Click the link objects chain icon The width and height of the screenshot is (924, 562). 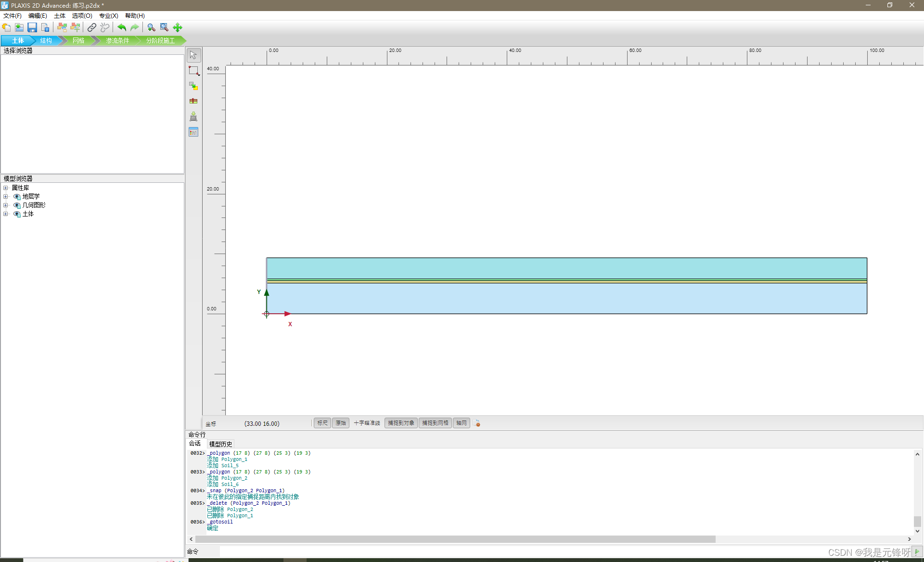(91, 27)
